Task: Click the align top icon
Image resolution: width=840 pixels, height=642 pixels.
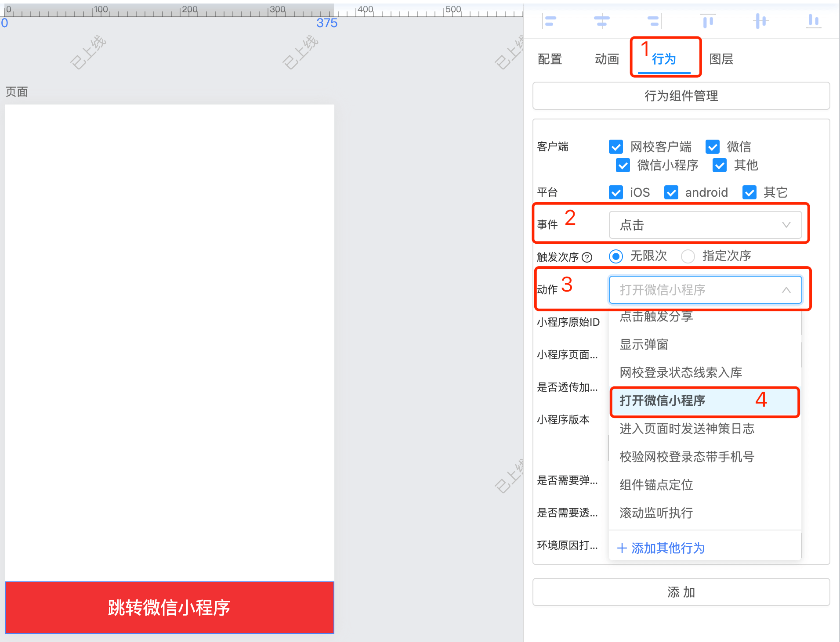Action: (x=708, y=21)
